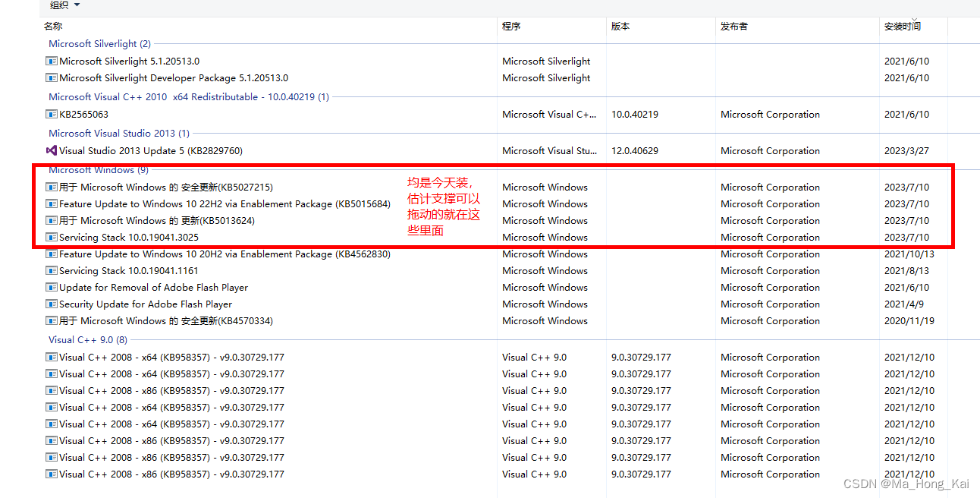Collapse the Microsoft Windows (9) group
The width and height of the screenshot is (980, 498).
pyautogui.click(x=99, y=170)
